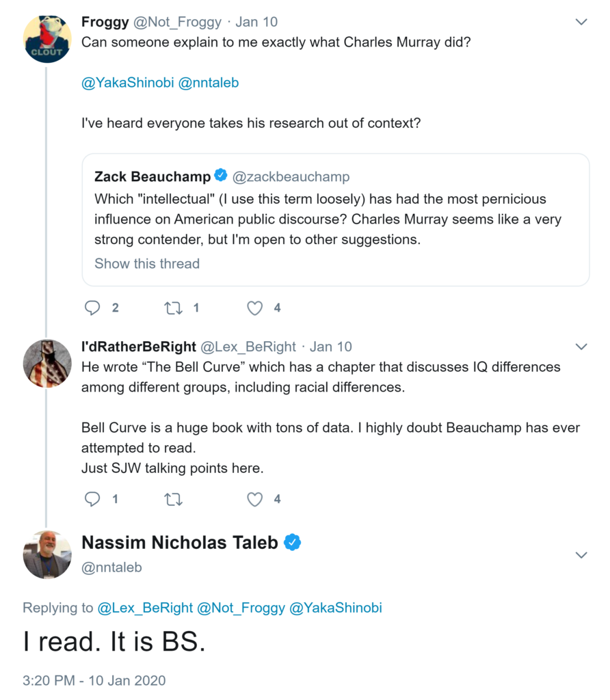Reply to I'dRatherBeRight's tweet via comment icon
610x700 pixels.
92,499
